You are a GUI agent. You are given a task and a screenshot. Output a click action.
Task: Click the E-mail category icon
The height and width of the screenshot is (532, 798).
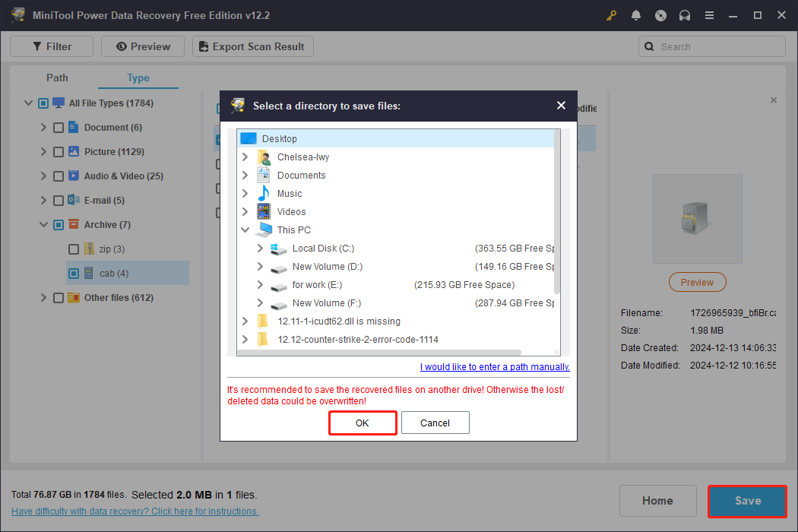coord(73,200)
